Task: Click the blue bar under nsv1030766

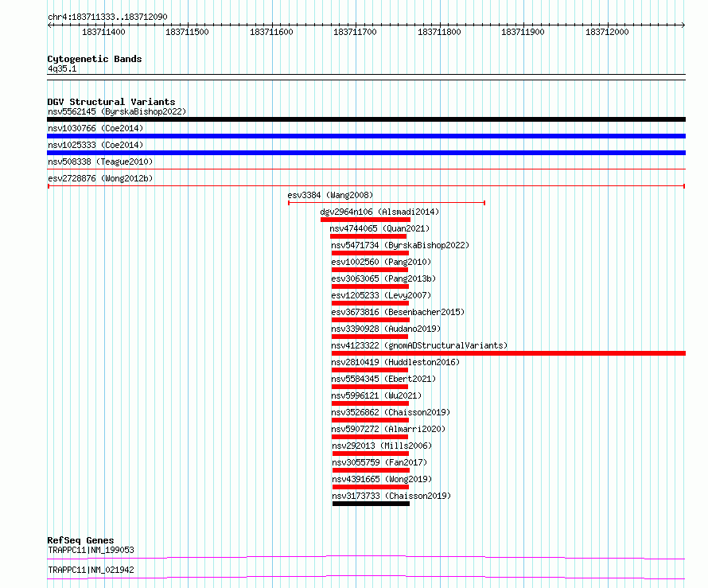Action: pos(366,136)
